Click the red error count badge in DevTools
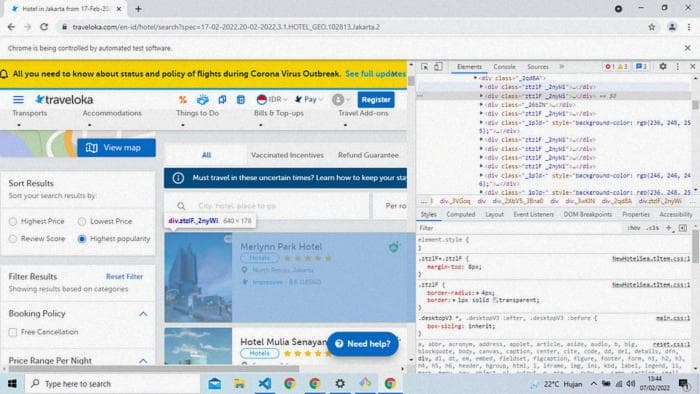Image resolution: width=700 pixels, height=394 pixels. point(609,66)
